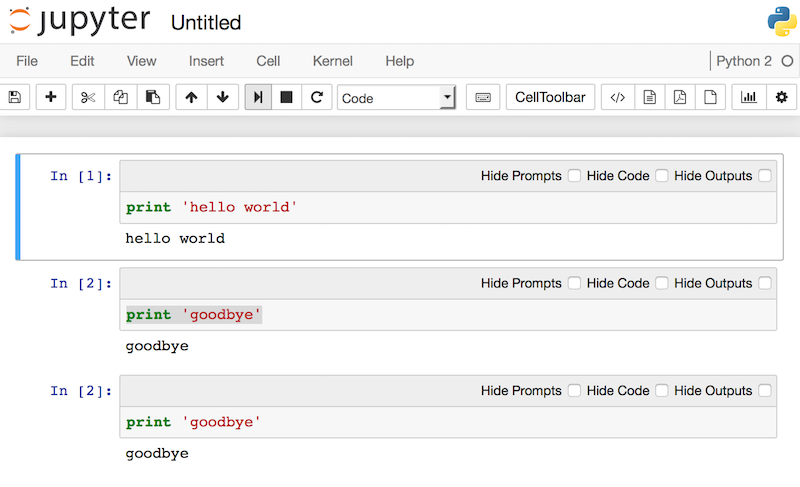The height and width of the screenshot is (487, 800).
Task: Move the selected cell up with the arrow icon
Action: (x=191, y=97)
